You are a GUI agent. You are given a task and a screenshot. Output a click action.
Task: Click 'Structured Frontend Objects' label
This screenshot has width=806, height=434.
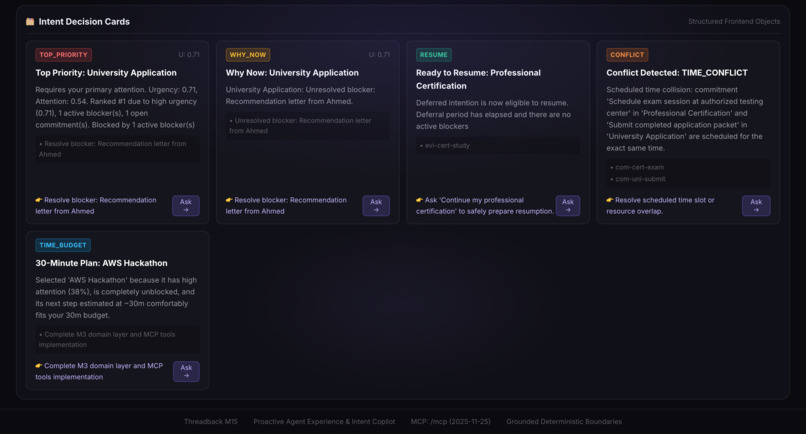734,22
